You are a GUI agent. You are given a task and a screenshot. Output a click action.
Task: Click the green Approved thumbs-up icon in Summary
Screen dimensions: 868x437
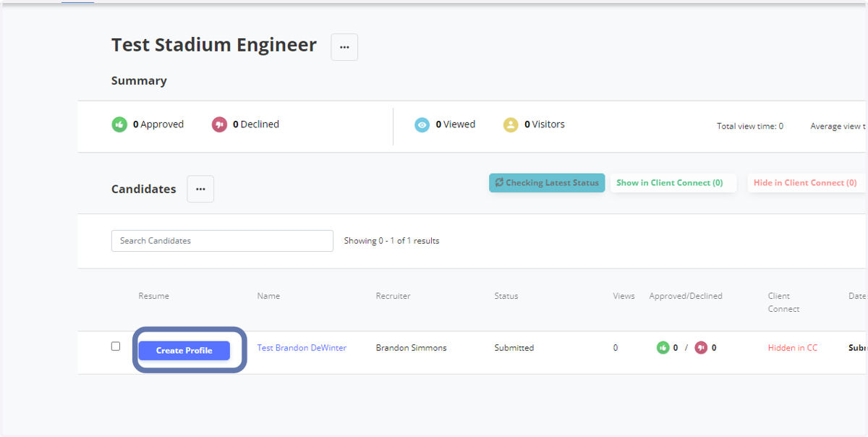(x=119, y=124)
